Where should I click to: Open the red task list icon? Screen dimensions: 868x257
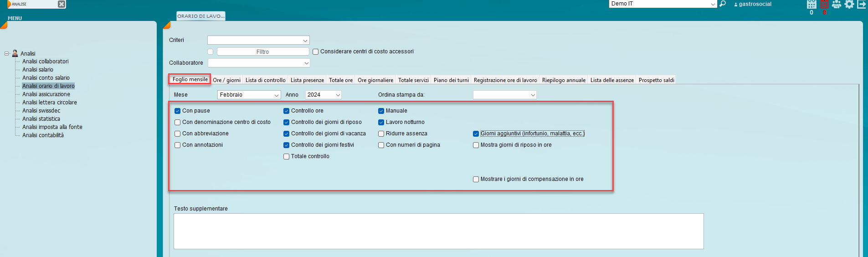coord(824,5)
